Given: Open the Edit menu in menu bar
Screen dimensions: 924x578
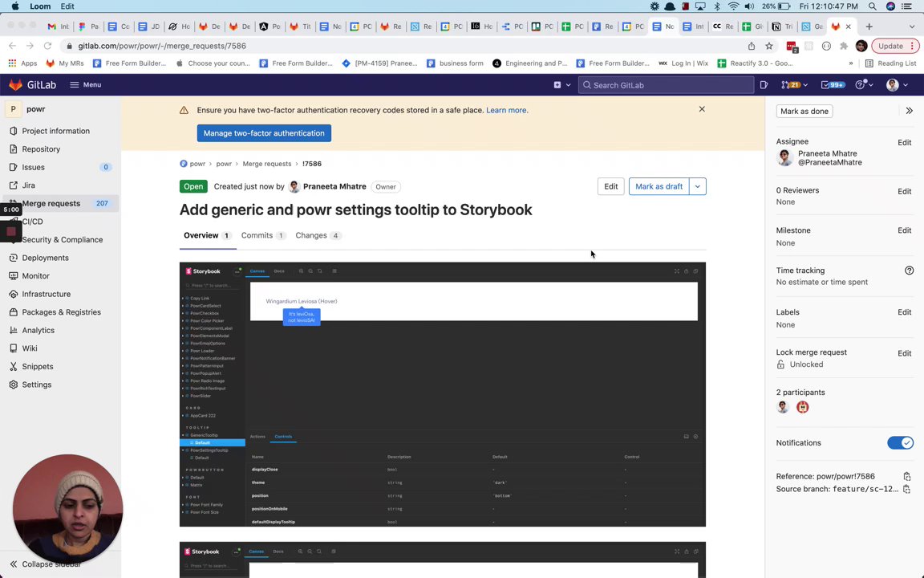Looking at the screenshot, I should (x=67, y=6).
